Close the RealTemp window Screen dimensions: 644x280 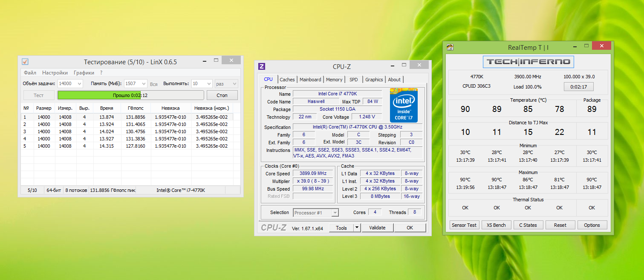point(601,46)
